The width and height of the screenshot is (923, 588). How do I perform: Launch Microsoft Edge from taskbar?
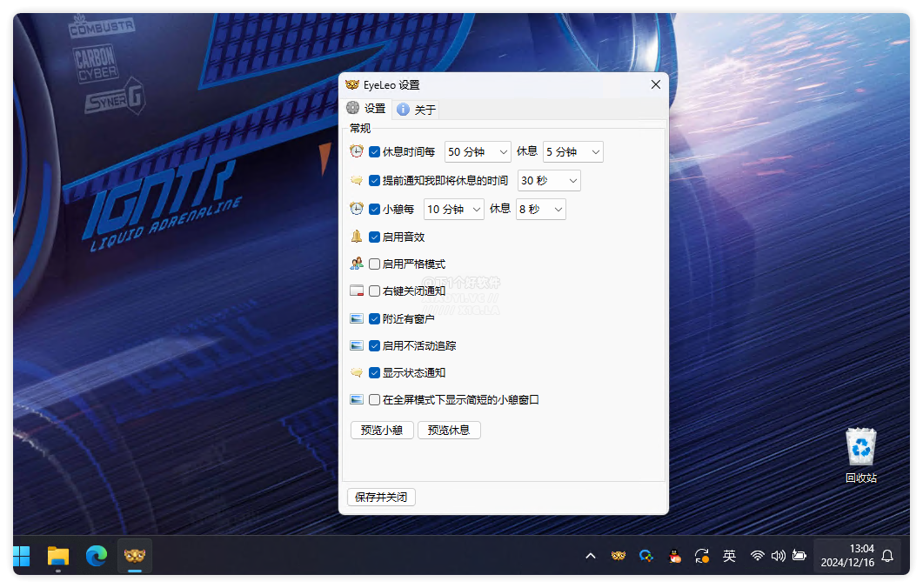click(96, 556)
